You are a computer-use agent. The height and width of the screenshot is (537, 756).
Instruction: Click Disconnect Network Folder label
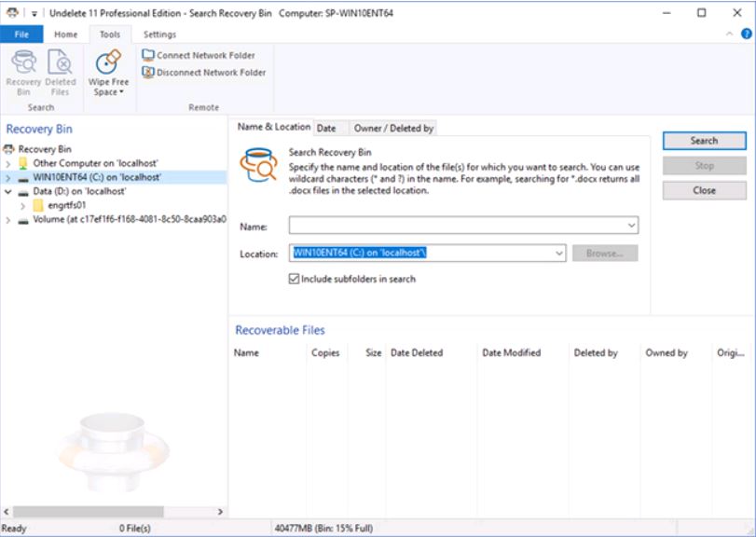(212, 73)
